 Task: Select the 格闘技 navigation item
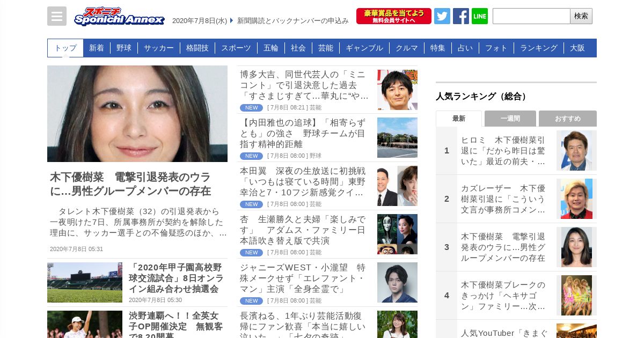pos(197,48)
